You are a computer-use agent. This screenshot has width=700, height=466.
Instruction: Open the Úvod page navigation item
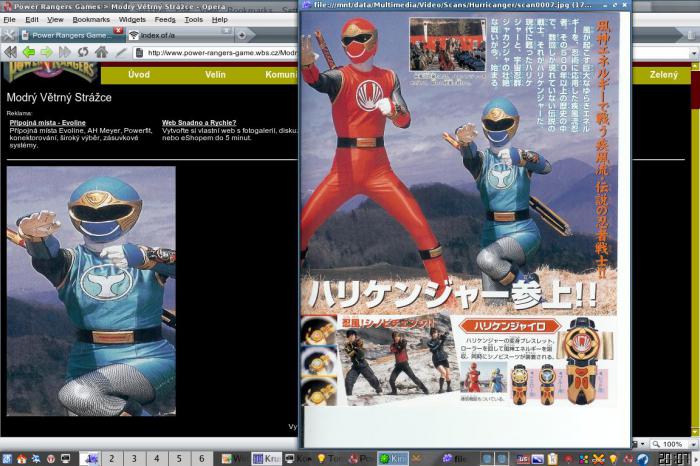[x=139, y=75]
